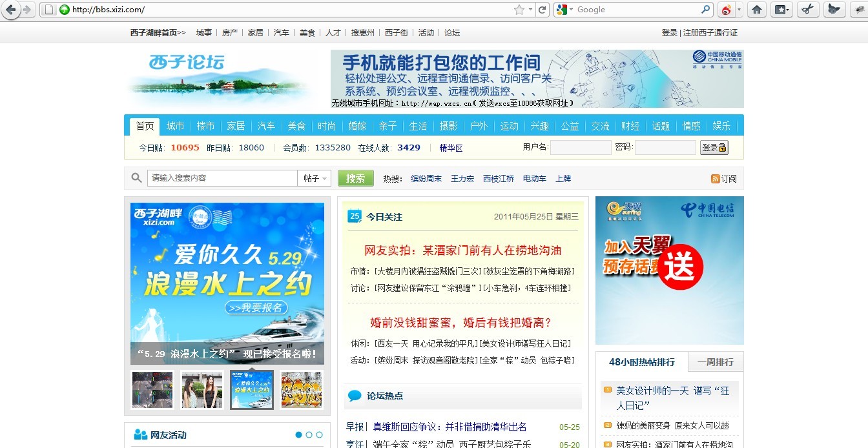Click the 用户名 username input field
The image size is (868, 448).
[x=581, y=148]
